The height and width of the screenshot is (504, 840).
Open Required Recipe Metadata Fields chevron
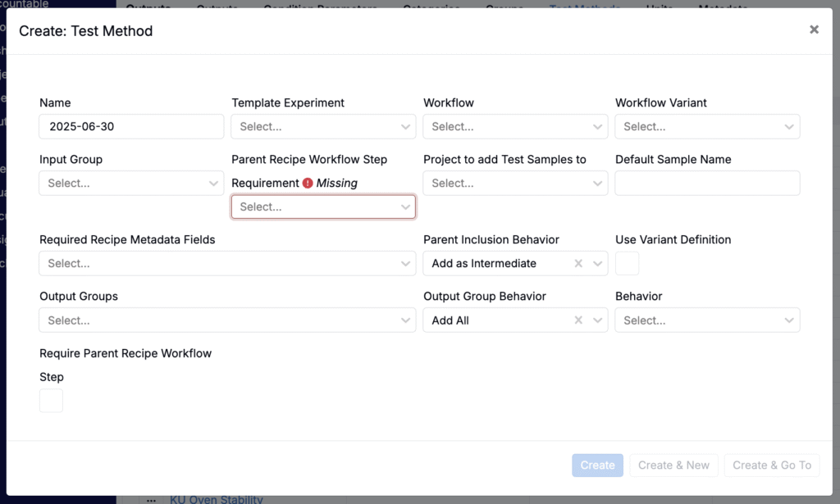click(x=406, y=264)
